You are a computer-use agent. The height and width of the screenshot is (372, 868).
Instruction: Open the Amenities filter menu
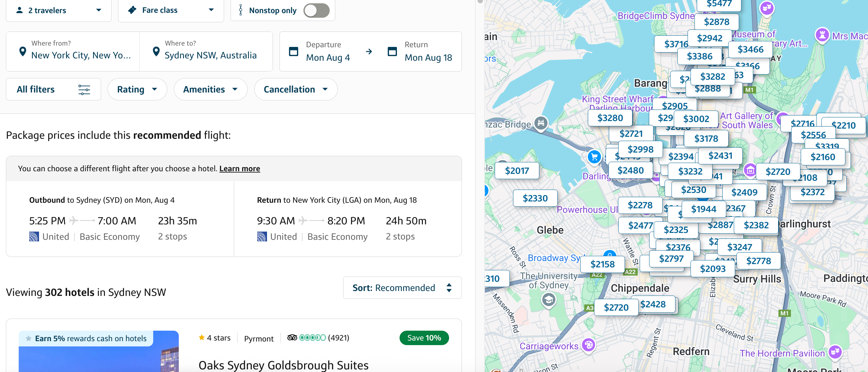pyautogui.click(x=210, y=89)
